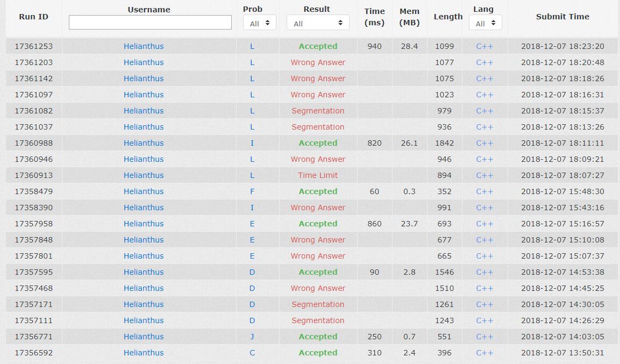This screenshot has width=620, height=364.
Task: Expand the Result filter dropdown
Action: 318,23
